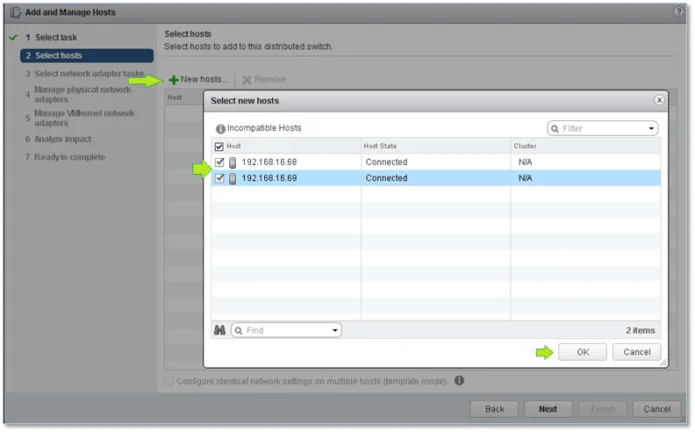
Task: Uncheck the 192.168.16.68 host checkbox
Action: pos(219,162)
